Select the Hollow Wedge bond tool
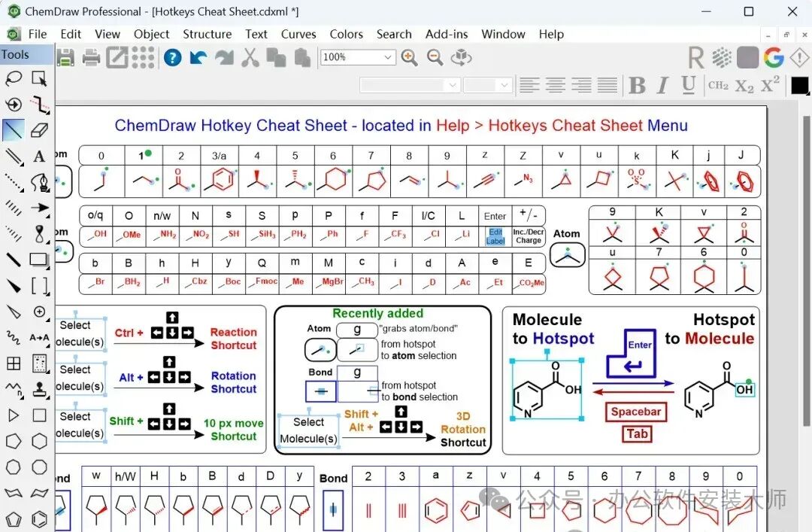The width and height of the screenshot is (812, 532). [14, 311]
